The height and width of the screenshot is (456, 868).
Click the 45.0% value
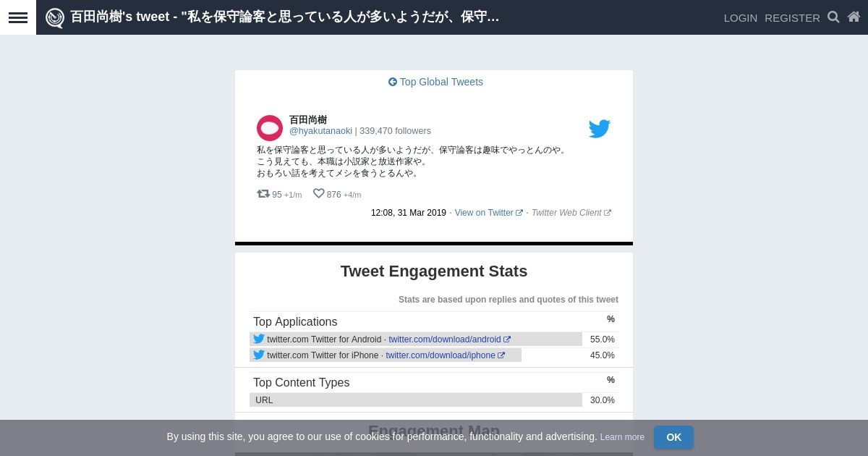[x=603, y=355]
